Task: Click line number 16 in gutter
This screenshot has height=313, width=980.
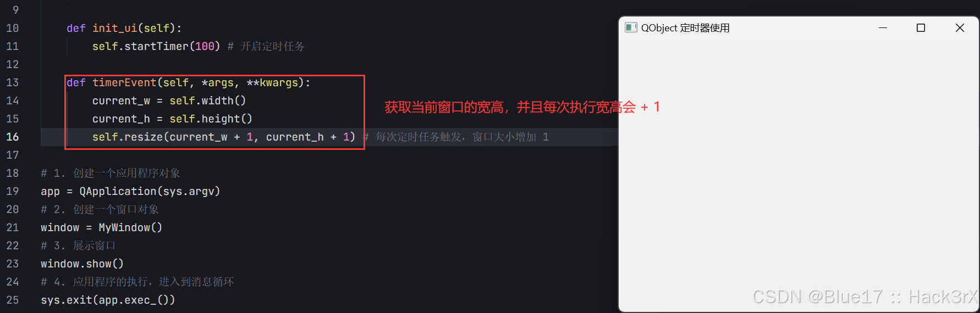Action: pyautogui.click(x=12, y=137)
